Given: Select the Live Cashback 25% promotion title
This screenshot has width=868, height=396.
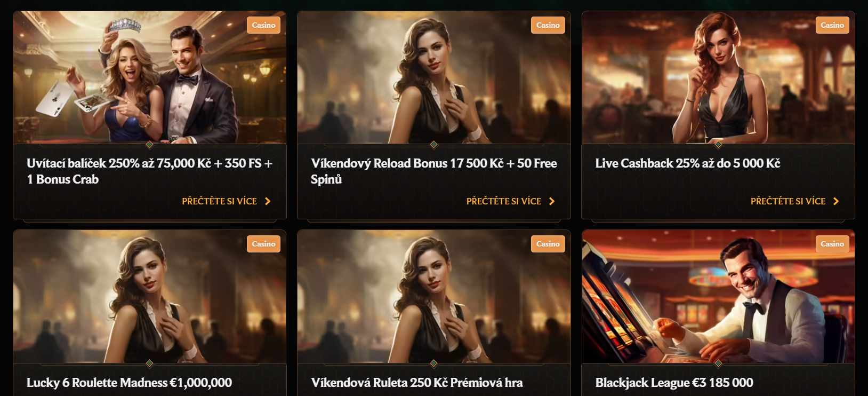Looking at the screenshot, I should [x=688, y=163].
